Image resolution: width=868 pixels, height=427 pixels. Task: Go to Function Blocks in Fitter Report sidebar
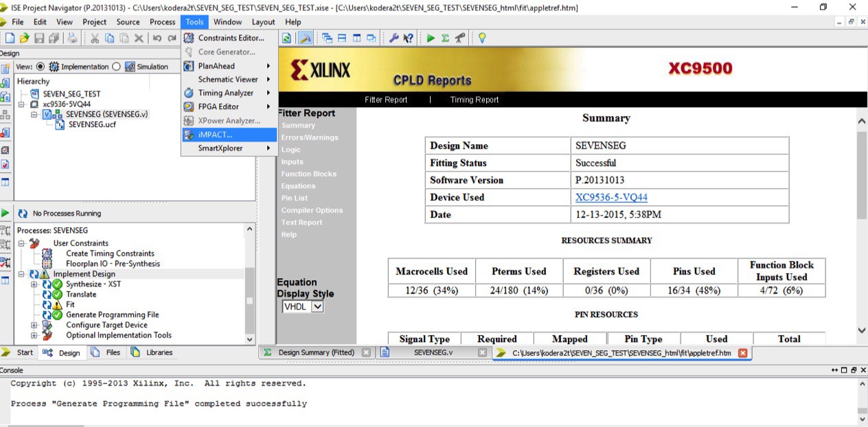308,174
